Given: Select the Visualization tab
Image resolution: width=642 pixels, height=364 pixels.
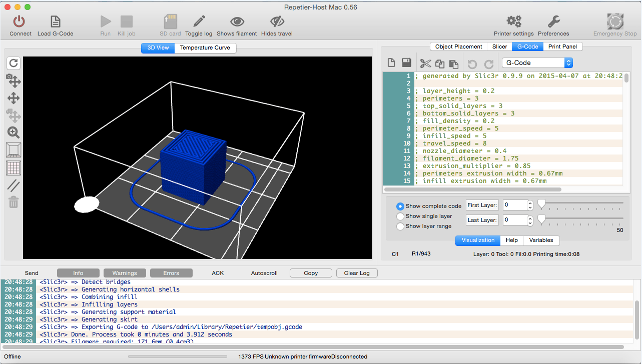Looking at the screenshot, I should point(478,240).
